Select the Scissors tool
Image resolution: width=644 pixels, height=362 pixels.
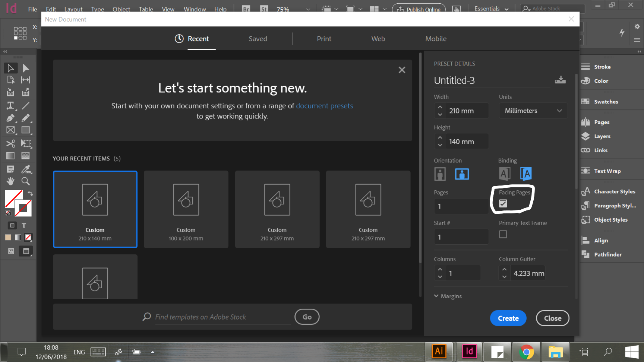pyautogui.click(x=10, y=143)
